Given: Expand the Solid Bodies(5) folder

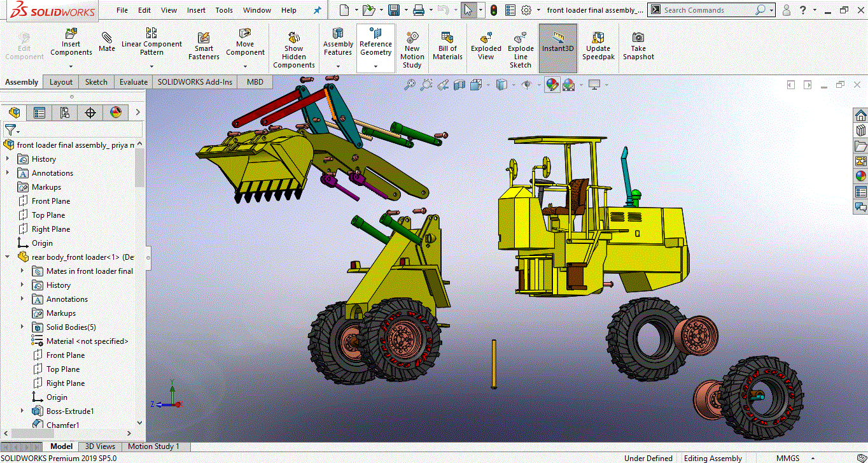Looking at the screenshot, I should [22, 327].
